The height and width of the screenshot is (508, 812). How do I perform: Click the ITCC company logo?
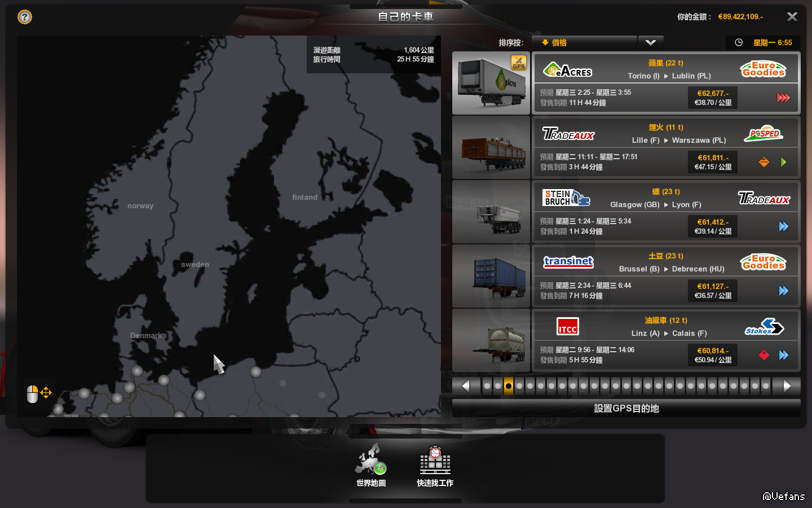(568, 327)
